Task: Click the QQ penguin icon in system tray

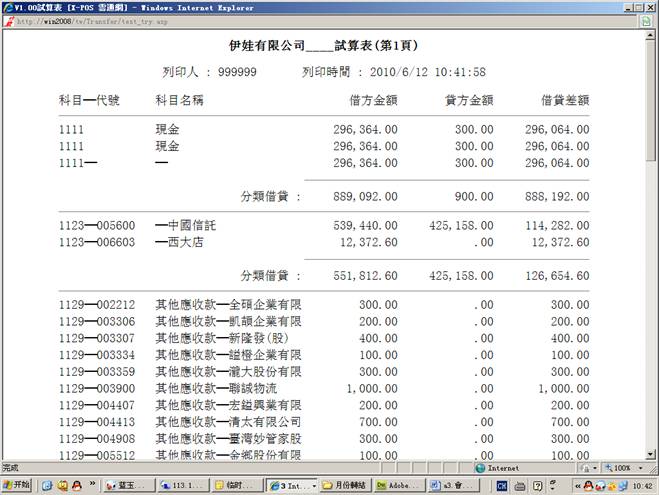Action: (x=588, y=485)
